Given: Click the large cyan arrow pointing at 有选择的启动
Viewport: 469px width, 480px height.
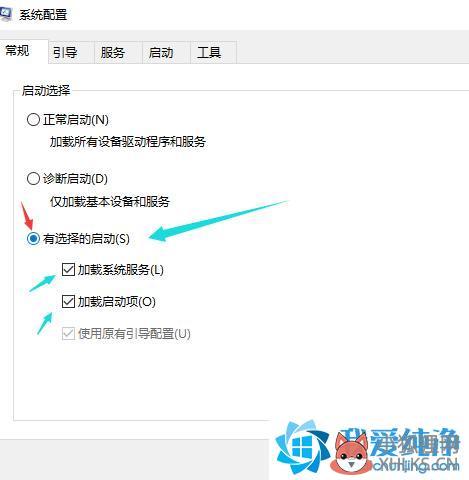Looking at the screenshot, I should 218,221.
